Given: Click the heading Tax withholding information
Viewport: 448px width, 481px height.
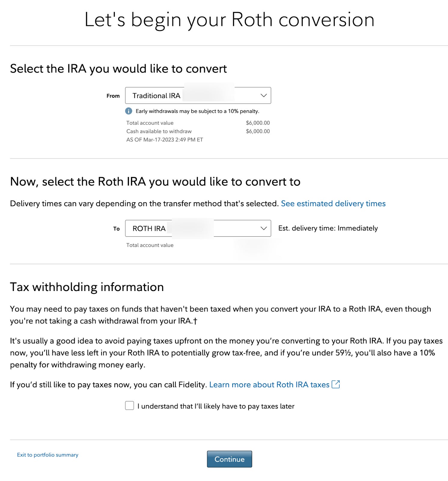Looking at the screenshot, I should [87, 287].
